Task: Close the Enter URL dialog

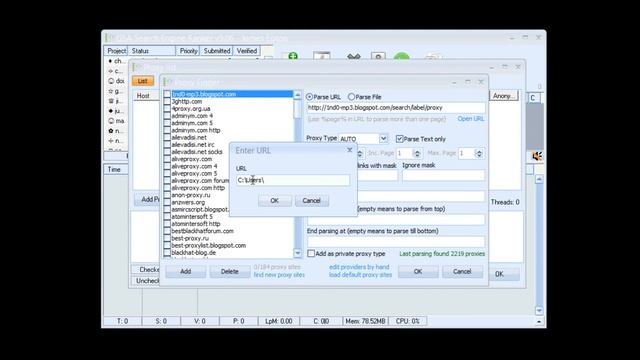Action: (349, 150)
